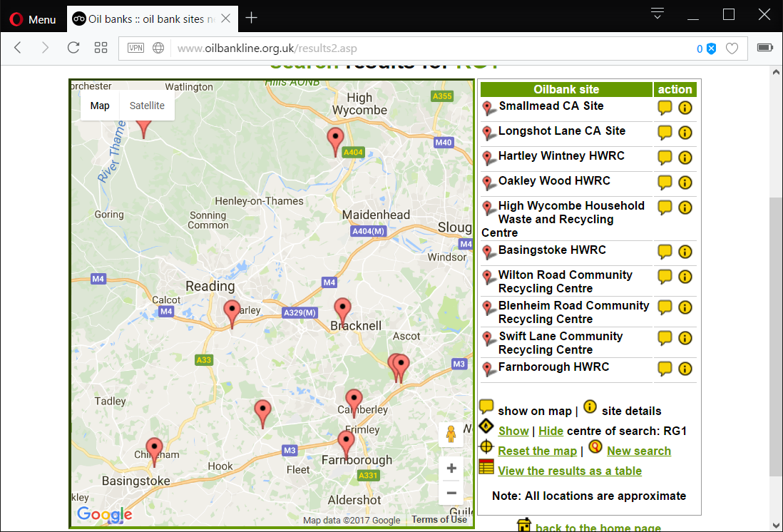Click the map pin east of Tadley
The width and height of the screenshot is (783, 532).
(262, 414)
